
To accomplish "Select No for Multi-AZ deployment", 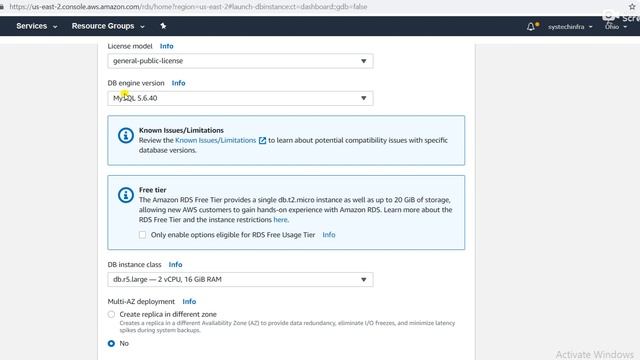I will tap(111, 344).
